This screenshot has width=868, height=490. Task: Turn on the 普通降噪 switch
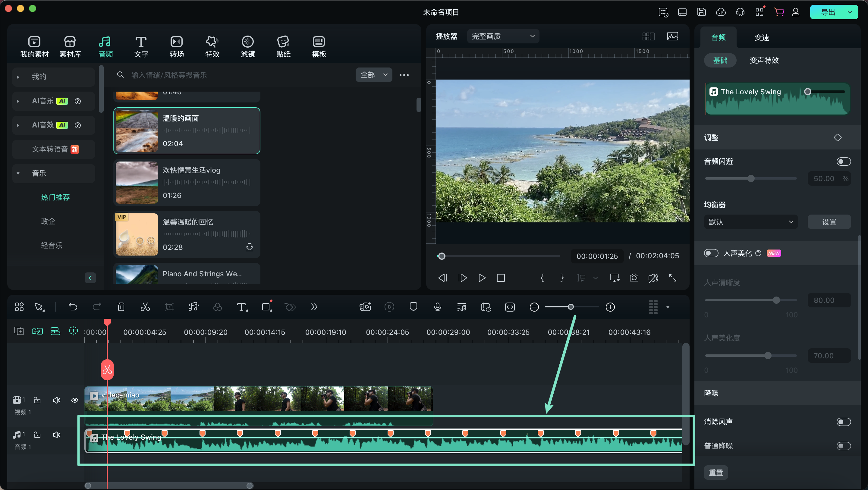[x=843, y=446]
